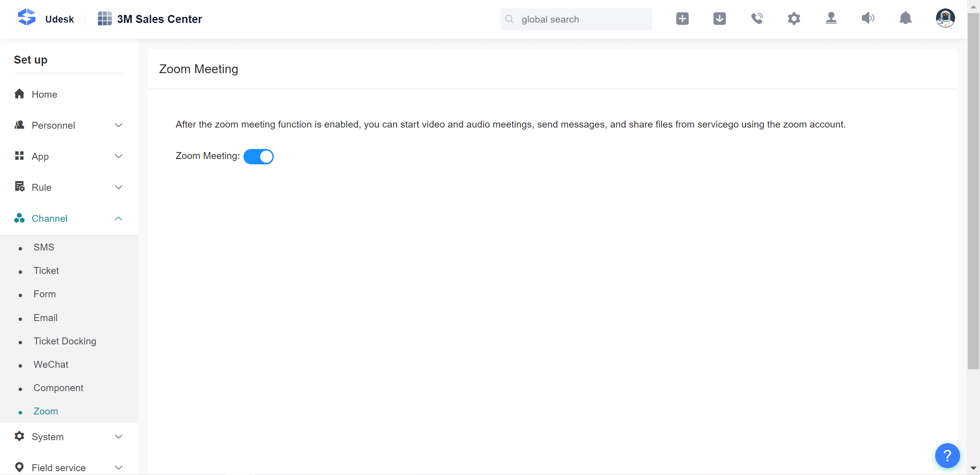Image resolution: width=980 pixels, height=475 pixels.
Task: Expand the Rule chevron
Action: 119,187
